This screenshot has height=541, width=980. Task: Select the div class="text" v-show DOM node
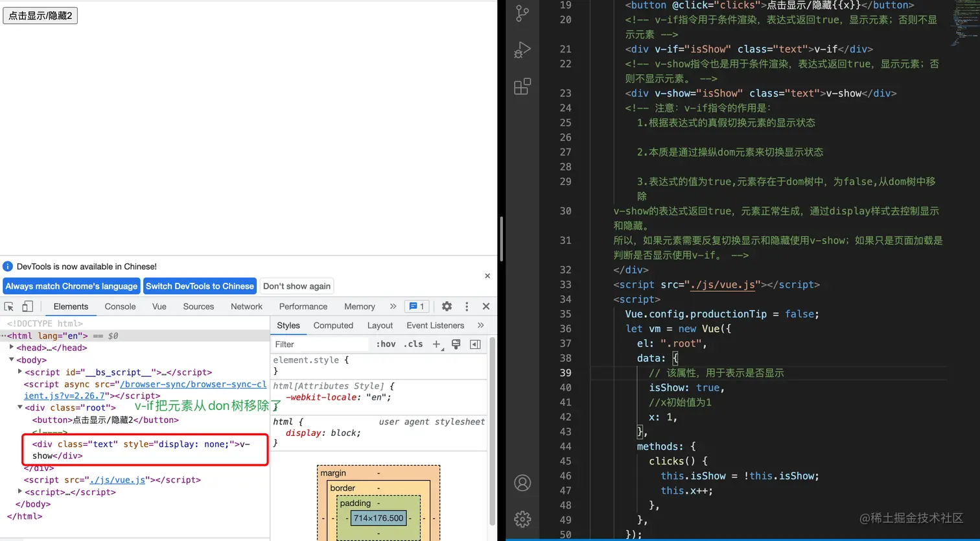tap(141, 450)
